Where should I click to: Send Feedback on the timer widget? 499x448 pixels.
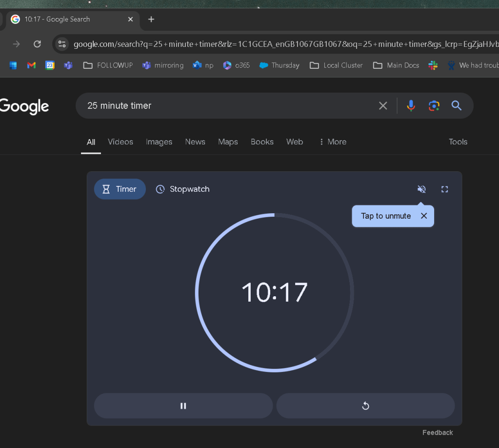point(437,432)
